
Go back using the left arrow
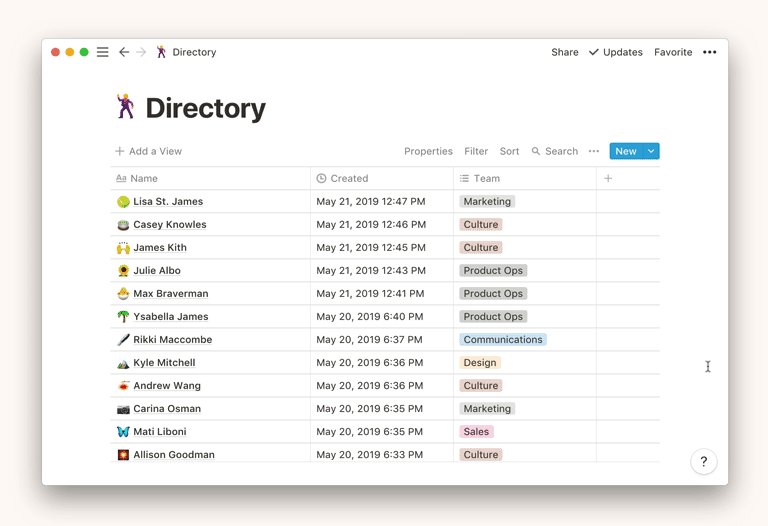(124, 52)
